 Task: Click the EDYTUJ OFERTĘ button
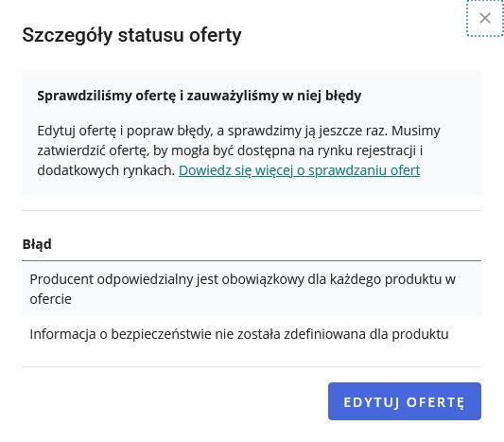[x=405, y=401]
